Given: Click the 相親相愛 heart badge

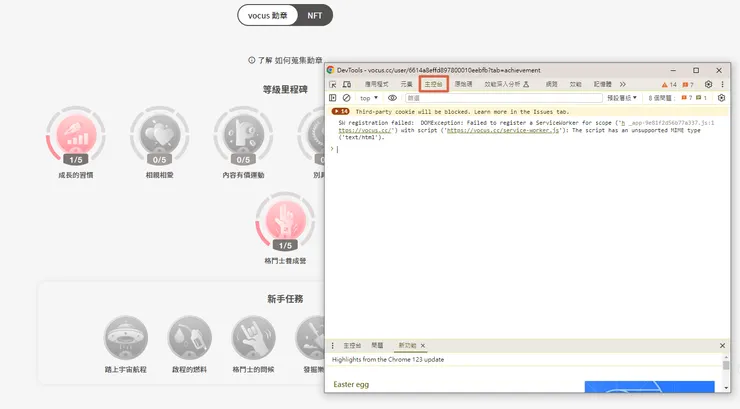Looking at the screenshot, I should (160, 134).
